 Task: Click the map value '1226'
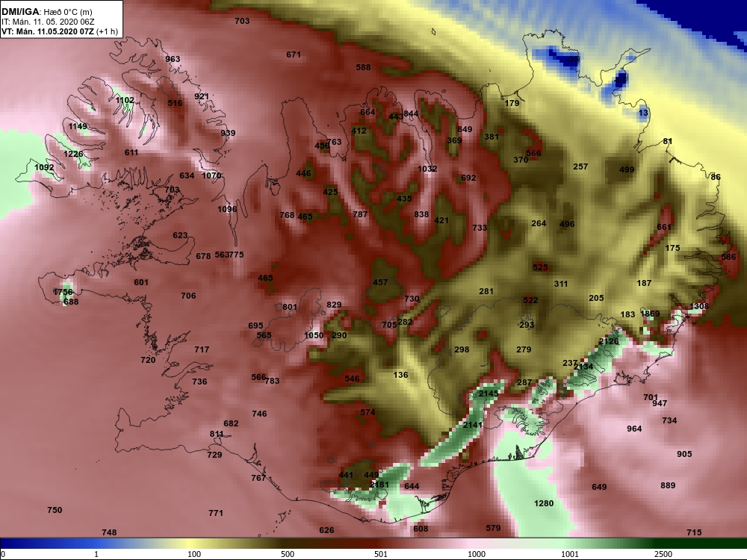[73, 154]
